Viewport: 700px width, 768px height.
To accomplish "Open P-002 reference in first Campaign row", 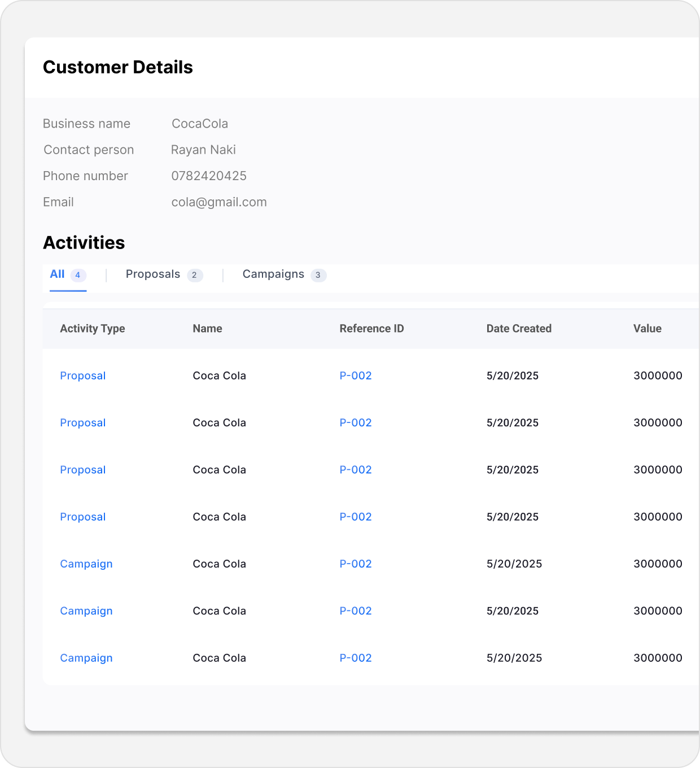I will click(356, 564).
